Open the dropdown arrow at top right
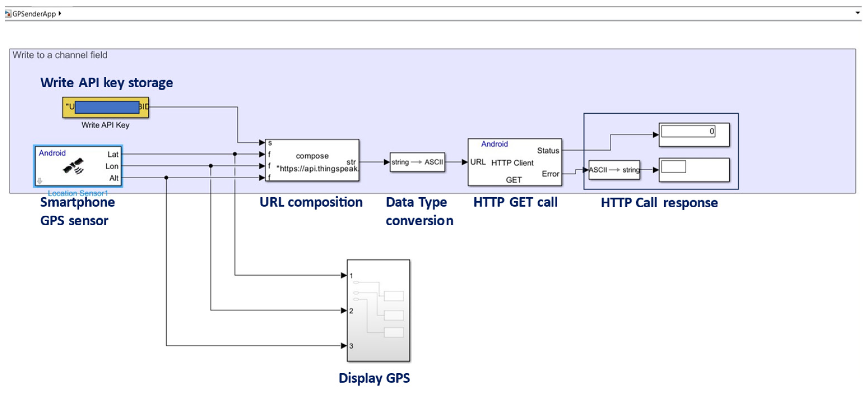Image resolution: width=868 pixels, height=394 pixels. 858,13
